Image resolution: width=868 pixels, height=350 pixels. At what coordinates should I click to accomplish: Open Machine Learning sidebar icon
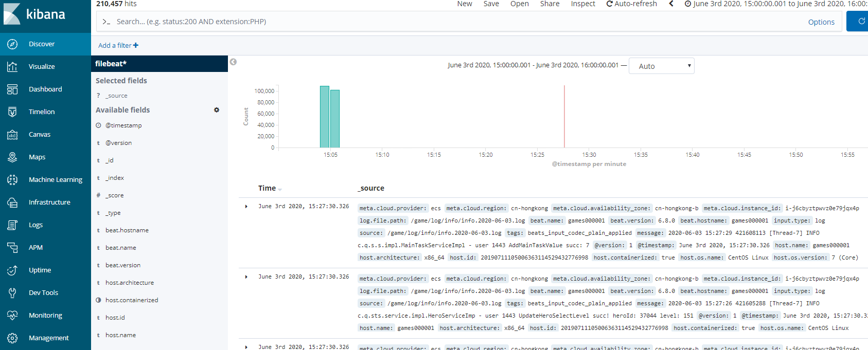tap(12, 179)
